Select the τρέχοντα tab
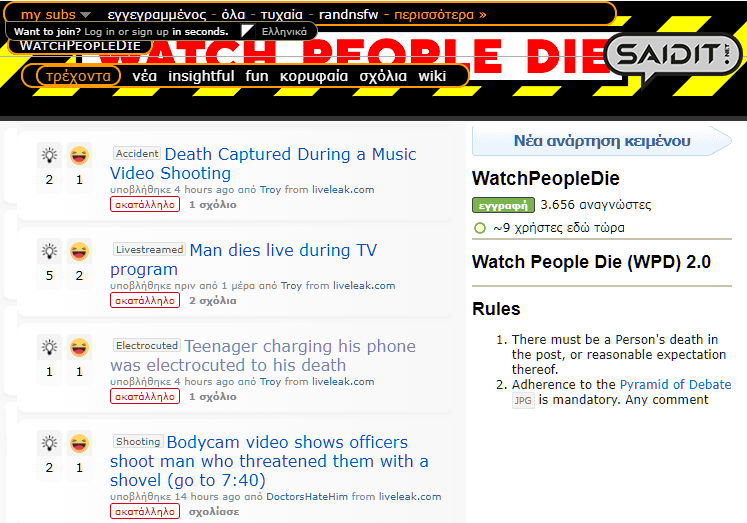The height and width of the screenshot is (523, 747). [78, 76]
